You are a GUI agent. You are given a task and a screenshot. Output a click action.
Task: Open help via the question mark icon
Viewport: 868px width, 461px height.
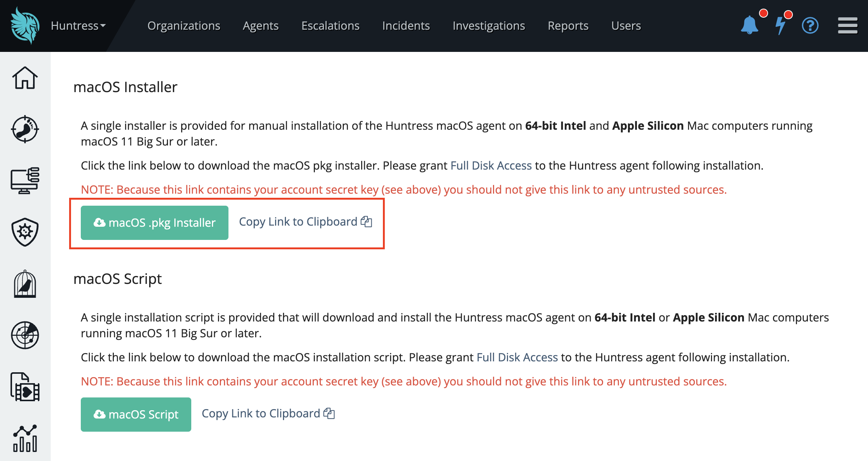(811, 26)
